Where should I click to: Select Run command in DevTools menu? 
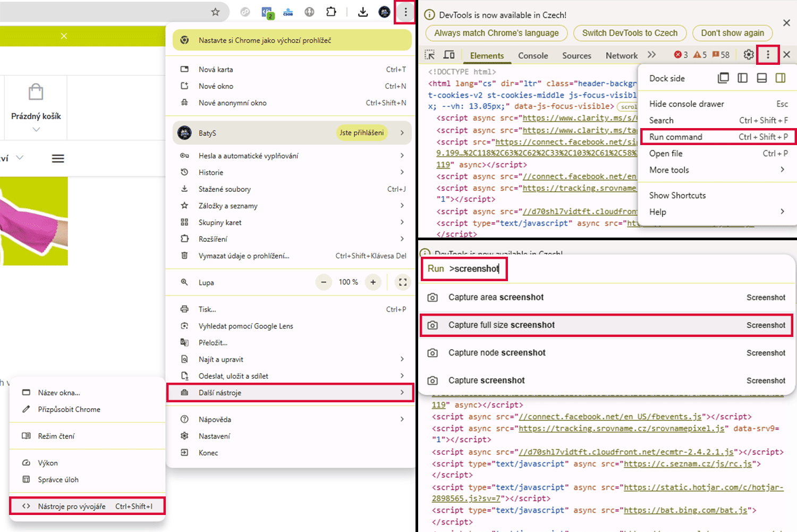[718, 137]
